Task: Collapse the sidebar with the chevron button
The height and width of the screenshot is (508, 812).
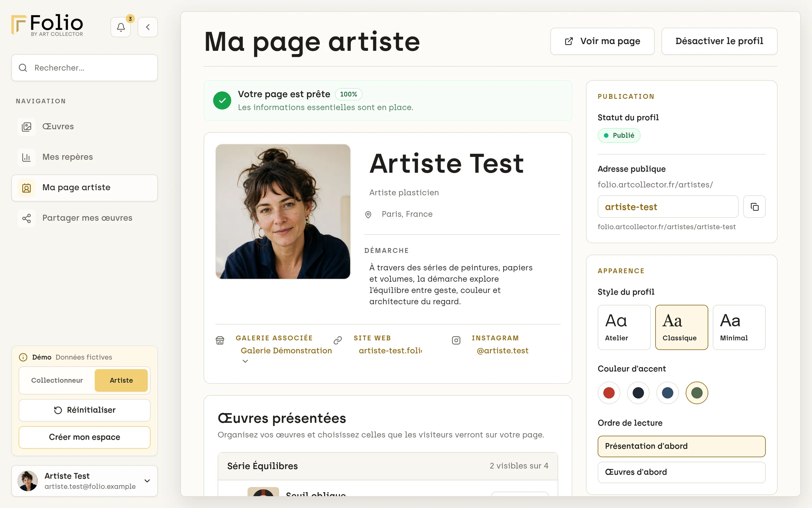Action: tap(147, 27)
